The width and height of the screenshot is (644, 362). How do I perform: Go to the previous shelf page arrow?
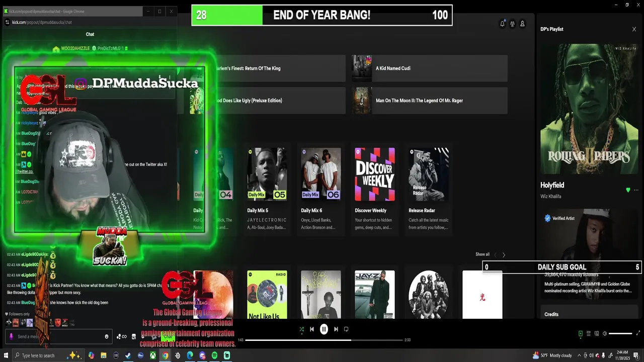click(x=495, y=255)
